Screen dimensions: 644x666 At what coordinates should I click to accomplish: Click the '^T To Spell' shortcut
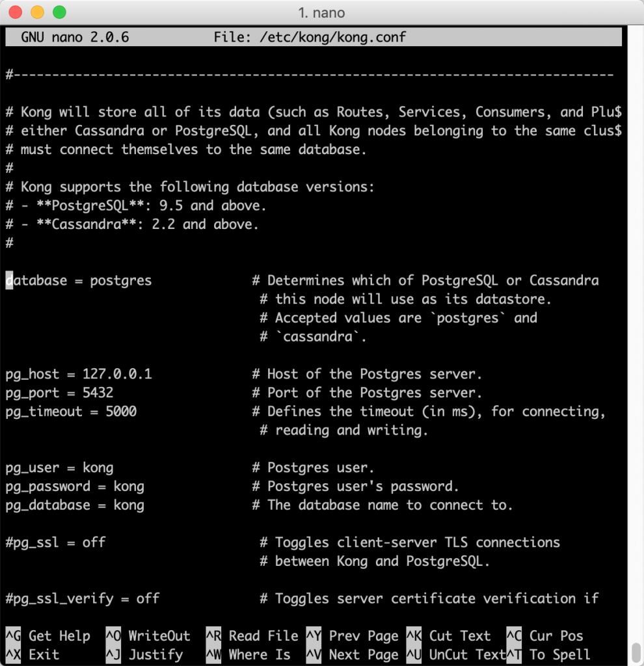(x=549, y=654)
